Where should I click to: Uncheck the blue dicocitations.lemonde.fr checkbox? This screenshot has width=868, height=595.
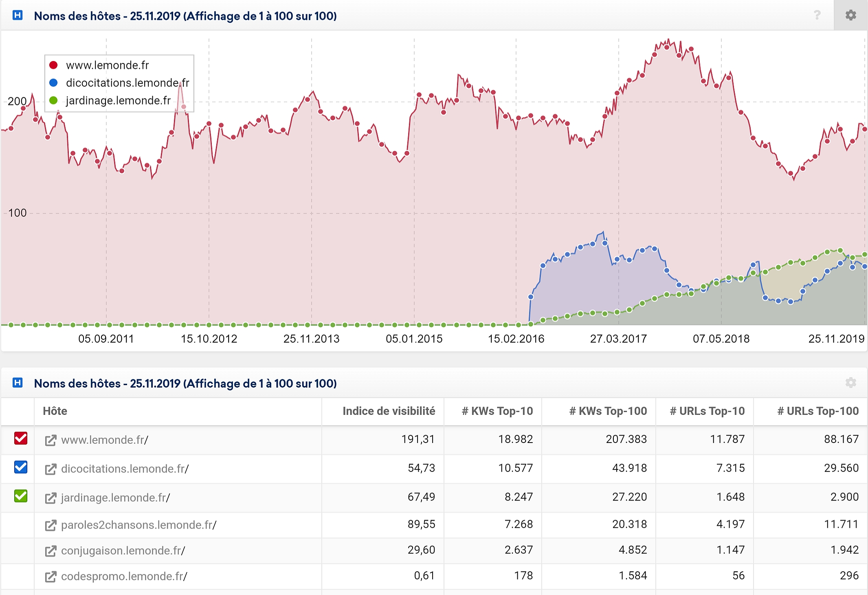[x=21, y=467]
